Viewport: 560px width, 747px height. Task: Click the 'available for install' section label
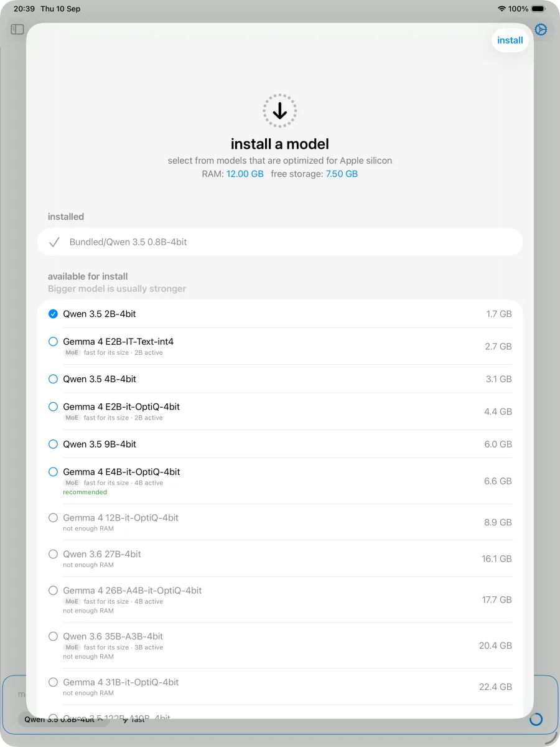pyautogui.click(x=88, y=276)
